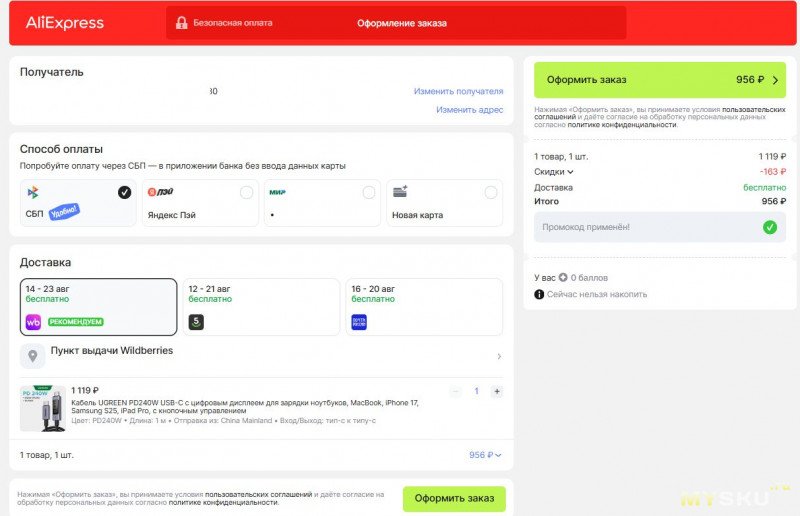Click the bonus points coin icon
800x516 pixels.
(x=563, y=278)
